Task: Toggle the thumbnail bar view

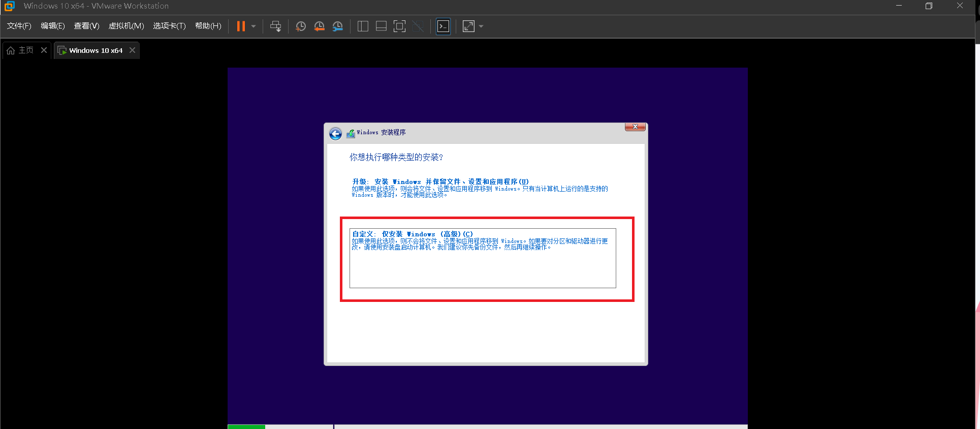Action: pyautogui.click(x=381, y=26)
